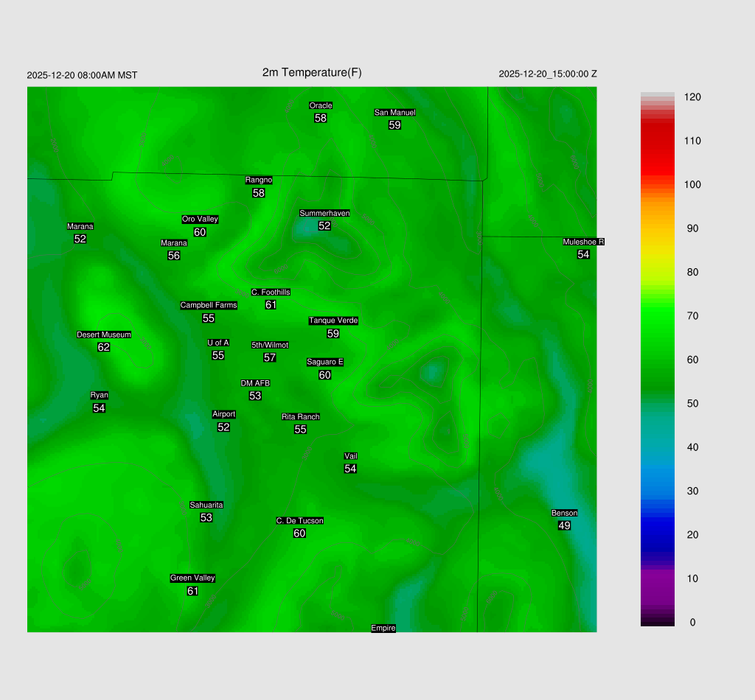Select the Muleshoe R station label
Image resolution: width=755 pixels, height=700 pixels.
pyautogui.click(x=583, y=242)
